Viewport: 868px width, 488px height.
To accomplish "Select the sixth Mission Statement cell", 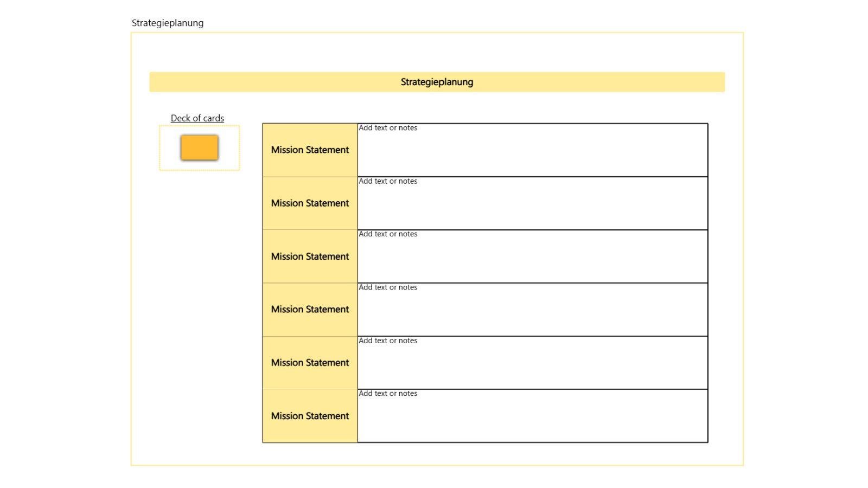I will coord(310,416).
